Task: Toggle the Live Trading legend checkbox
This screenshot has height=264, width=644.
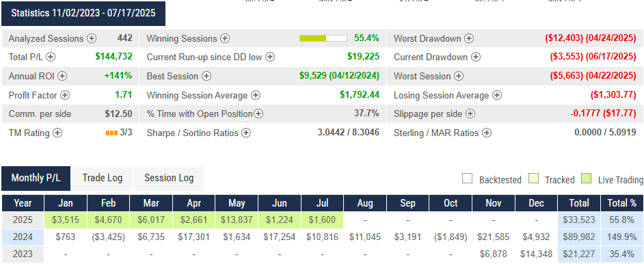Action: pyautogui.click(x=587, y=179)
